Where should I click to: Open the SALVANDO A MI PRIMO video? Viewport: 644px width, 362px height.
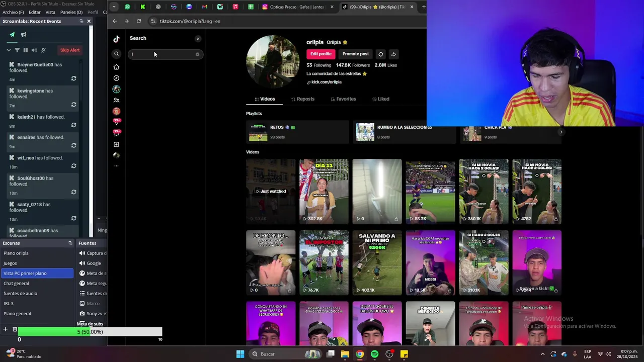(377, 262)
